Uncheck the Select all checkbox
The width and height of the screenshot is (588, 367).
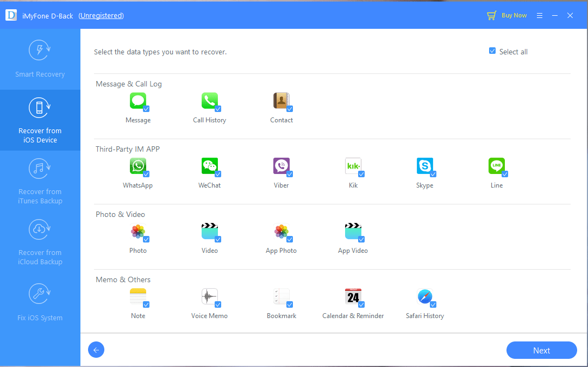pos(492,50)
